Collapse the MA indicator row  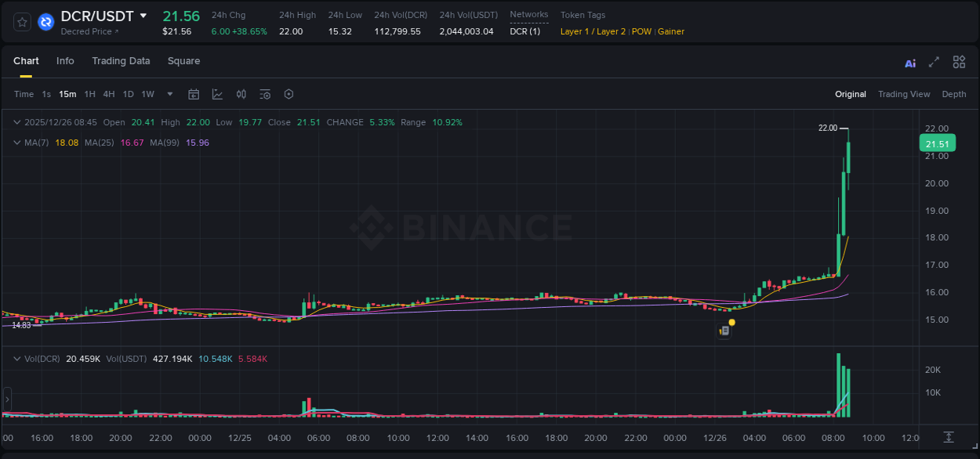pyautogui.click(x=16, y=143)
